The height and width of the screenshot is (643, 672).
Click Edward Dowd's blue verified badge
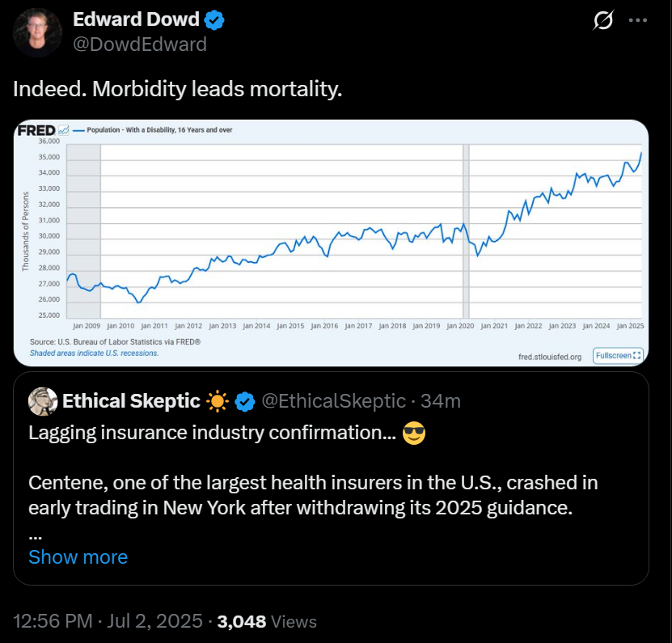213,20
